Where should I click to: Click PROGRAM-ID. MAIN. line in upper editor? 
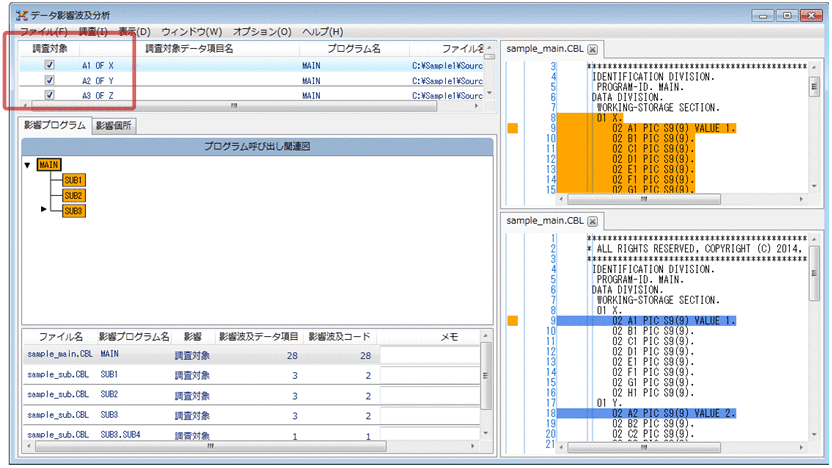pyautogui.click(x=640, y=86)
